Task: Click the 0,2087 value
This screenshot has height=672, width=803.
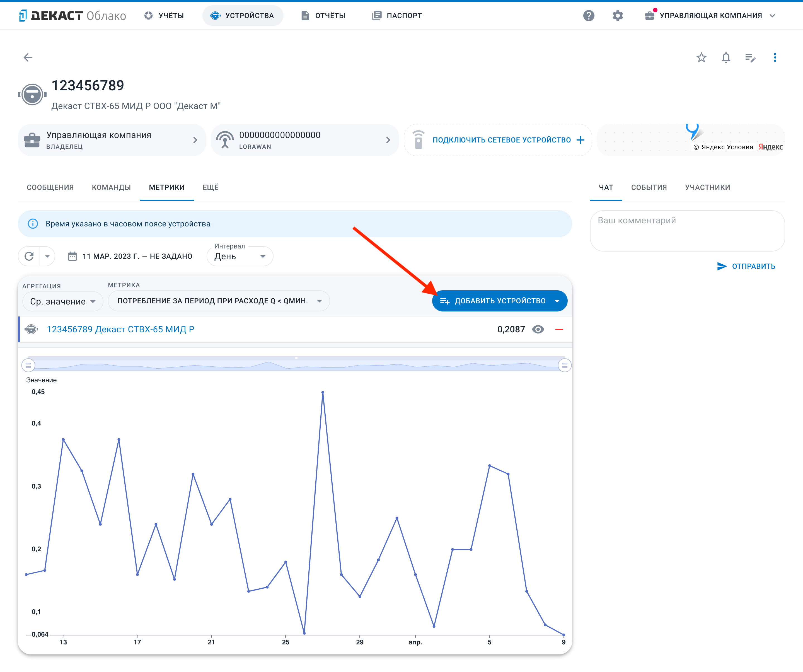Action: [x=511, y=329]
